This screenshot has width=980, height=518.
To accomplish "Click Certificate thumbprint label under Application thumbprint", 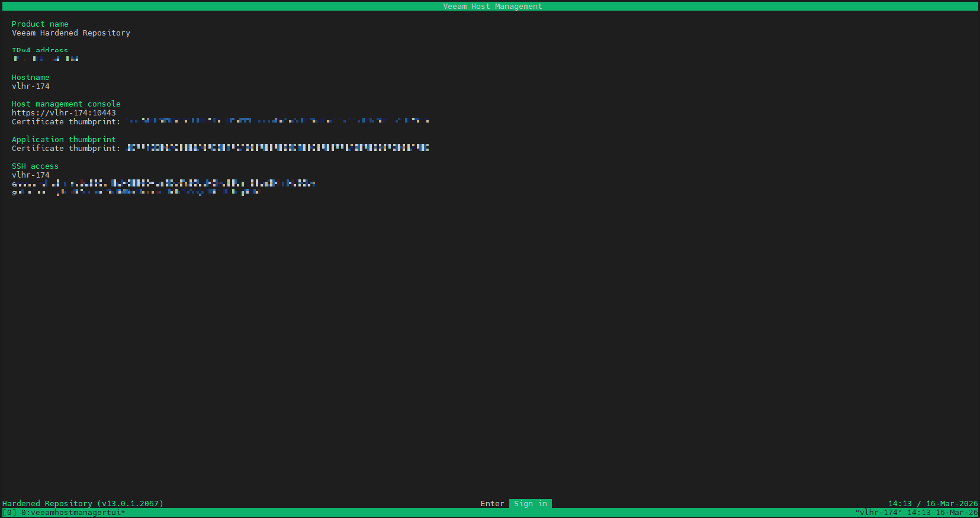I will [66, 149].
